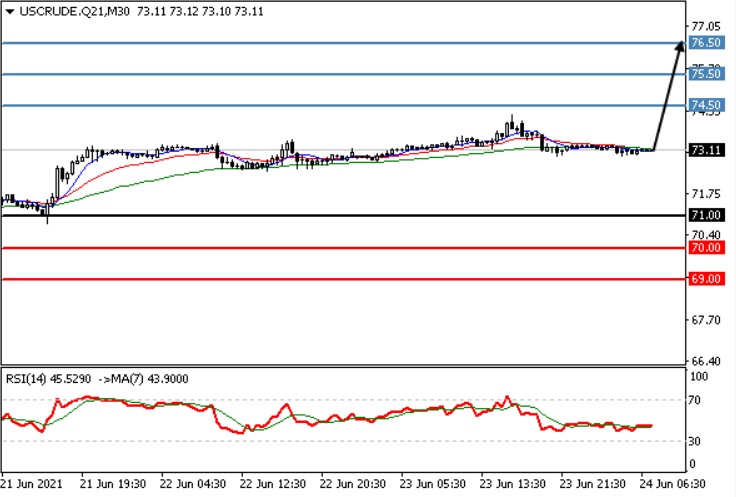Select the MA(7) 43.9000 indicator label
736x497 pixels.
(149, 379)
